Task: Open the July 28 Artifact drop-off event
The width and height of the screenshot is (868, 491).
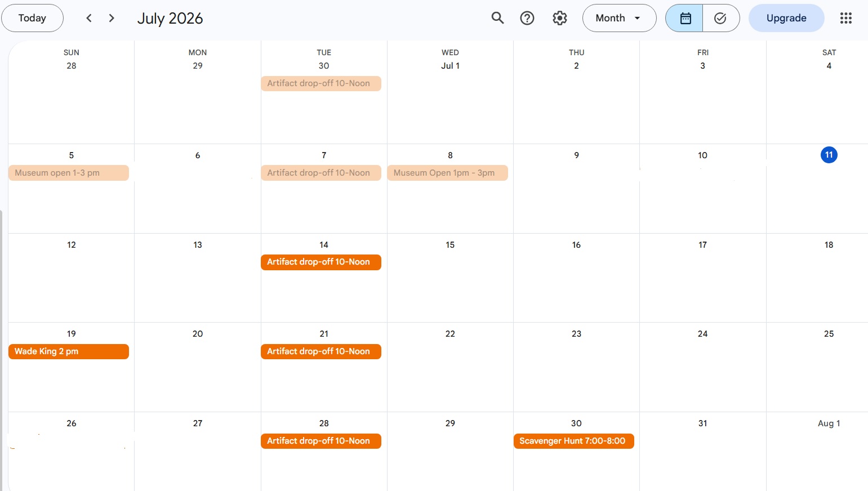Action: tap(321, 441)
